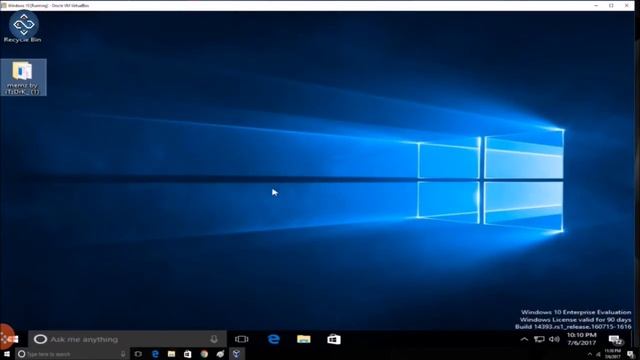Click the microphone icon in the VM's Cortana box

click(x=214, y=339)
